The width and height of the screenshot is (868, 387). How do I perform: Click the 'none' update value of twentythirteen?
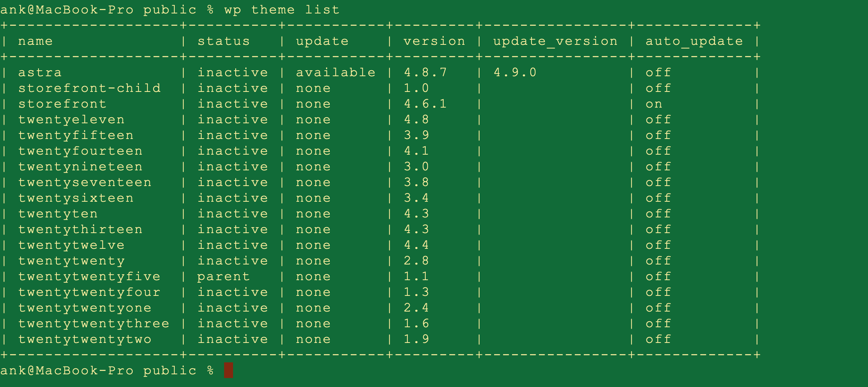pos(313,229)
